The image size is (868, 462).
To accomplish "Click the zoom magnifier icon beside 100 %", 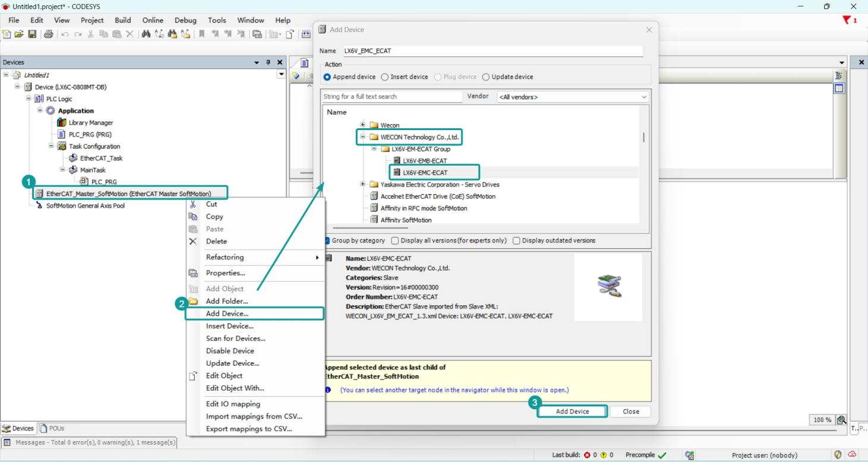I will point(841,420).
